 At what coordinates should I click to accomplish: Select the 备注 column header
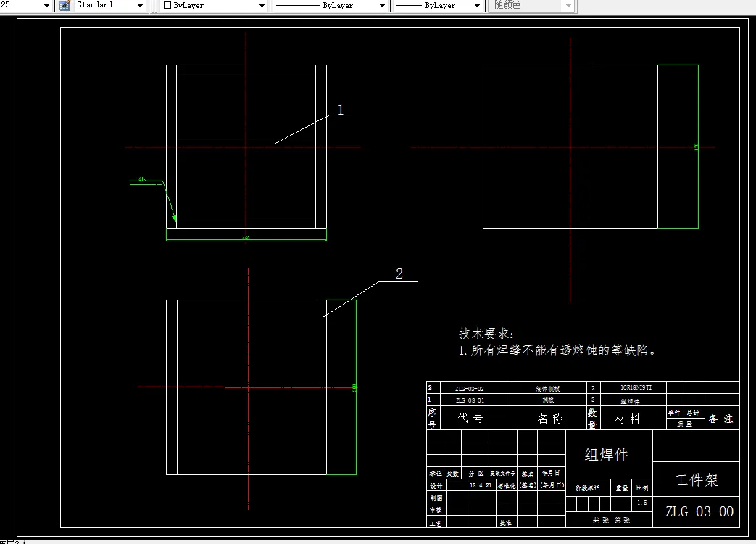point(721,419)
